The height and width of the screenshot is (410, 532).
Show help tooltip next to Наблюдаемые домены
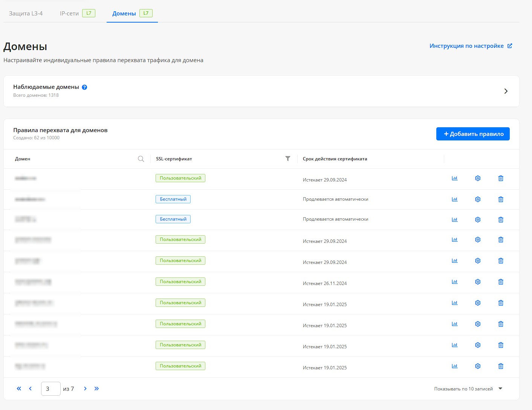84,87
